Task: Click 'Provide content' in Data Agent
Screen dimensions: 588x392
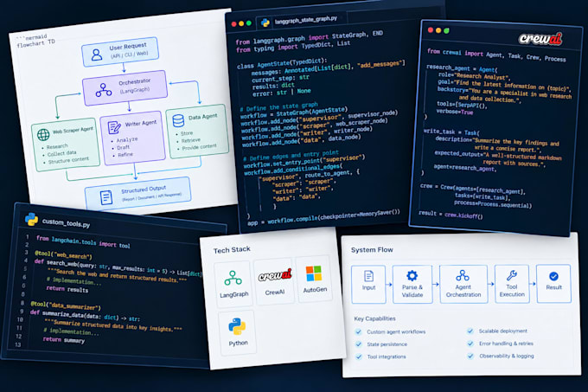Action: 199,146
